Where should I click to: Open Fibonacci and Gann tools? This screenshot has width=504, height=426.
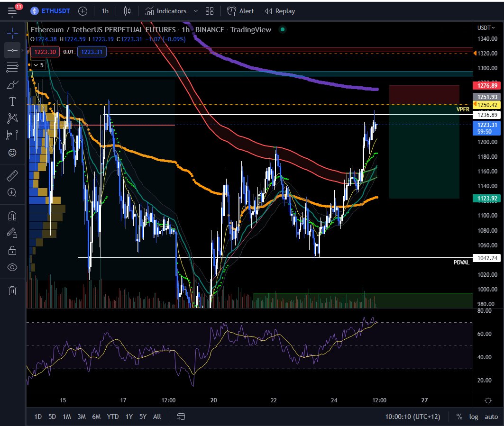click(x=12, y=67)
